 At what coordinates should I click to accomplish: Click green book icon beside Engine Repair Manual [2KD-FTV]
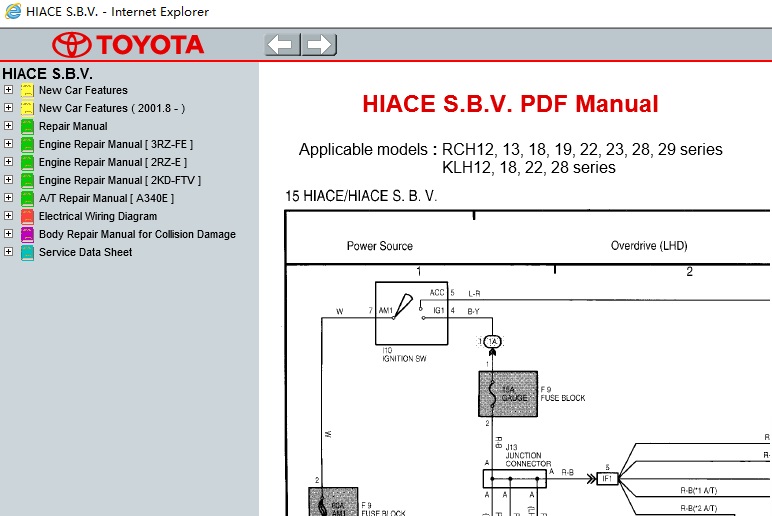point(27,180)
